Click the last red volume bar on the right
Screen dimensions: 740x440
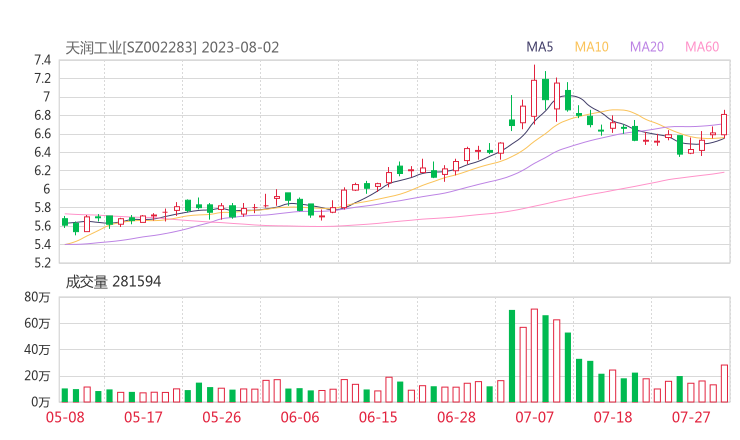[x=724, y=383]
